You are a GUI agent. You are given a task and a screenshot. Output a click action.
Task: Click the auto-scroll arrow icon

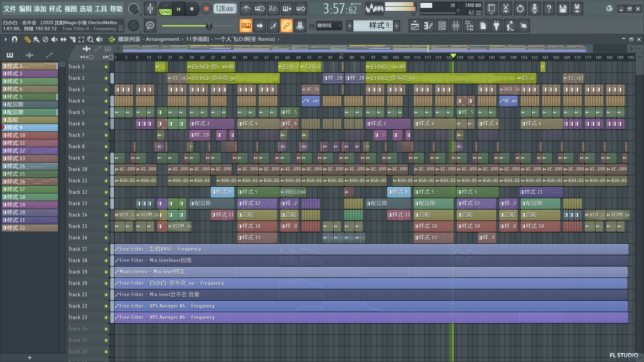(260, 25)
